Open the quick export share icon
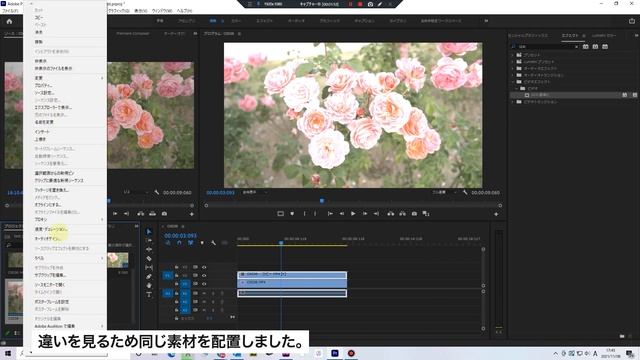This screenshot has height=360, width=640. [632, 21]
